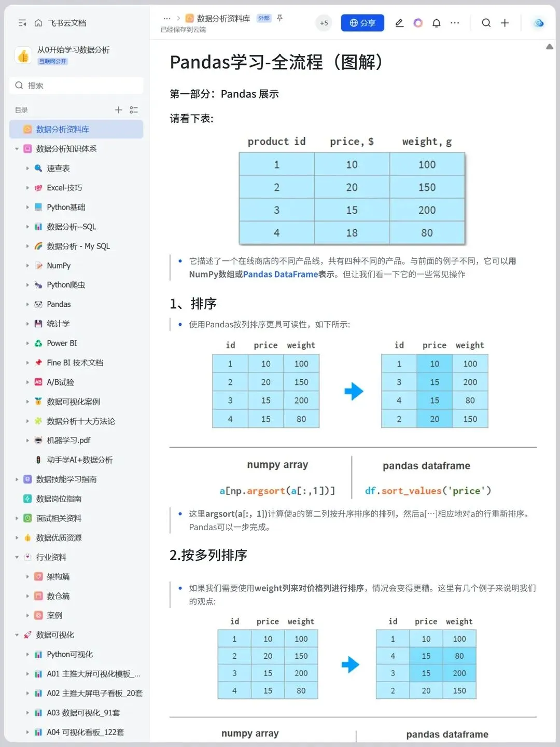Click the magnifier search icon in top bar
The image size is (560, 747).
(486, 23)
